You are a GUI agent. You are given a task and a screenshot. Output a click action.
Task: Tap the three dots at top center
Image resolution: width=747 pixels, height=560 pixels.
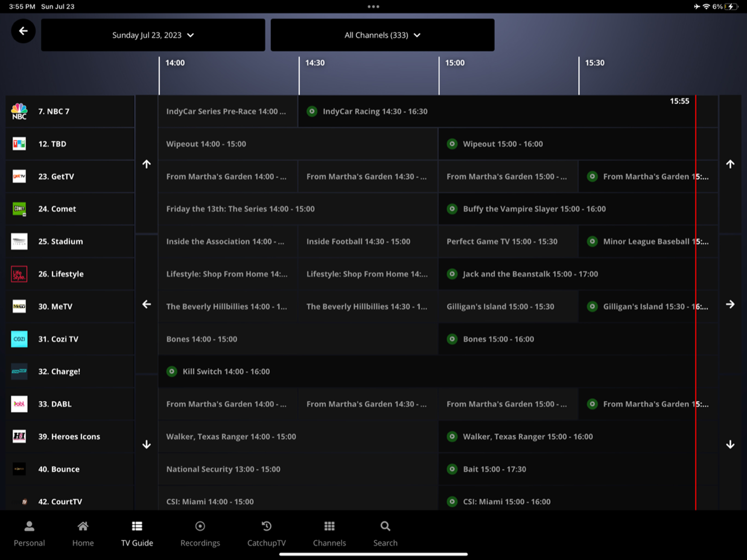click(x=373, y=6)
